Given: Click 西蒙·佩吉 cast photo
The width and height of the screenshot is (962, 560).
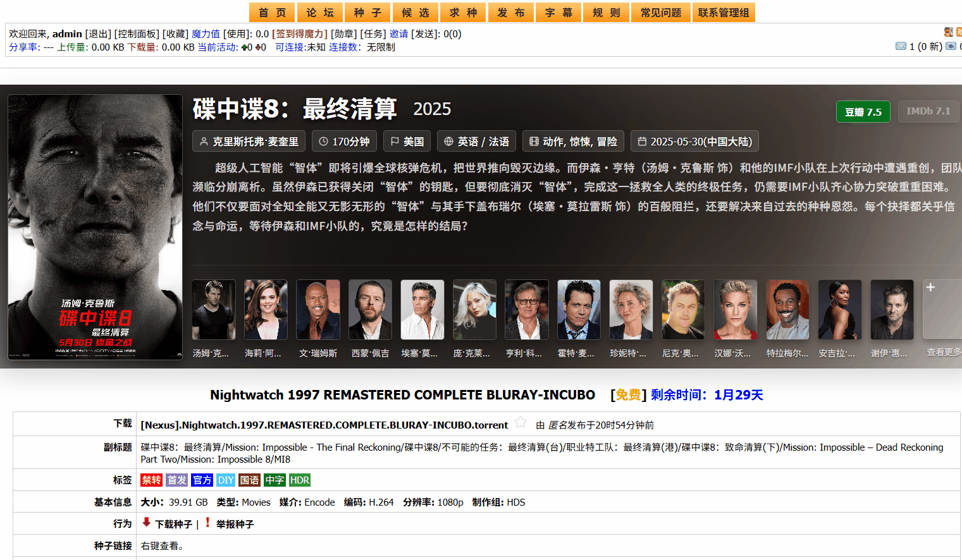Looking at the screenshot, I should coord(370,310).
